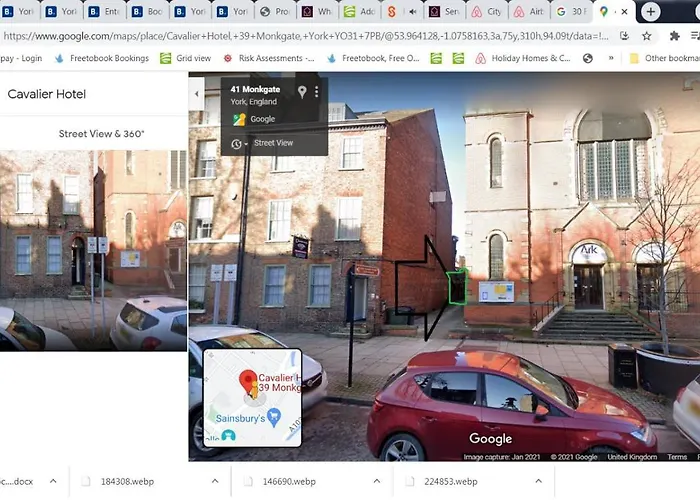The width and height of the screenshot is (700, 500).
Task: Open the Grid view bookmark
Action: tap(185, 58)
